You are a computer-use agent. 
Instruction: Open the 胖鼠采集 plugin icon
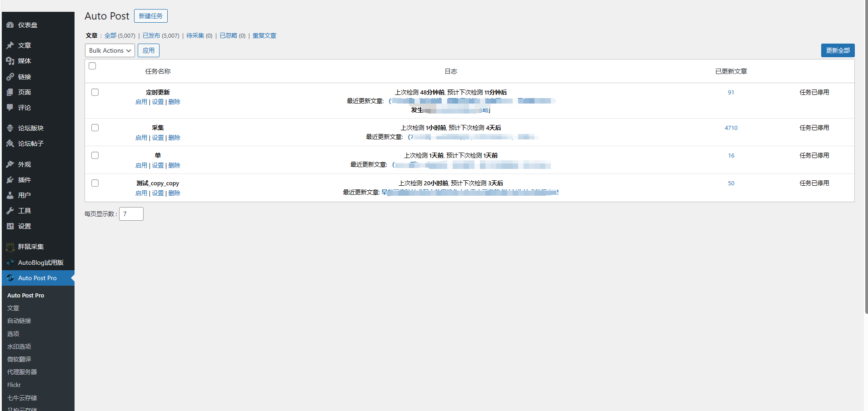tap(10, 247)
